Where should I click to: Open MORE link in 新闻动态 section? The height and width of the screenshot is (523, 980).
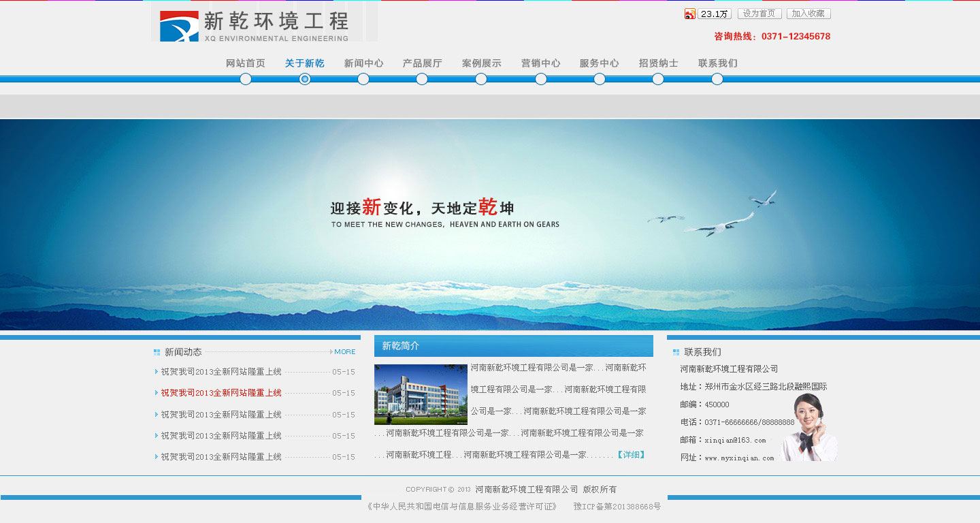345,352
